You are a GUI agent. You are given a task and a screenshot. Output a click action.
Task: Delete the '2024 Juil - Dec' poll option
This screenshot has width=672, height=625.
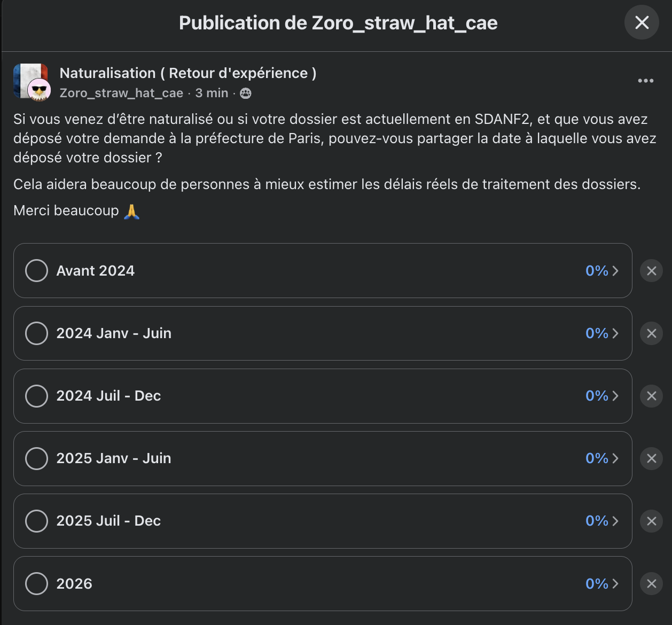point(651,396)
